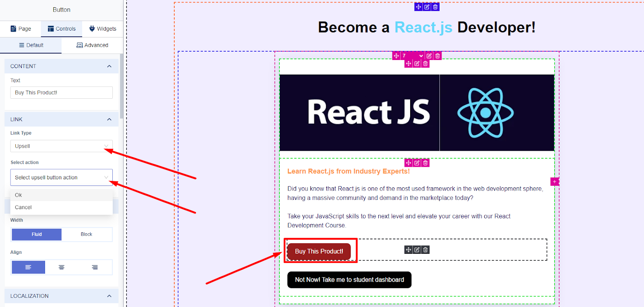This screenshot has width=644, height=307.
Task: Set button width to Block
Action: coord(87,234)
